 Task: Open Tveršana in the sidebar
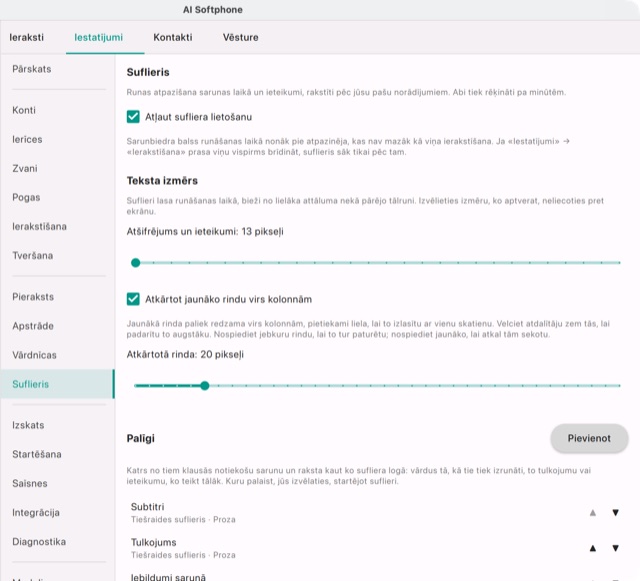click(x=58, y=256)
